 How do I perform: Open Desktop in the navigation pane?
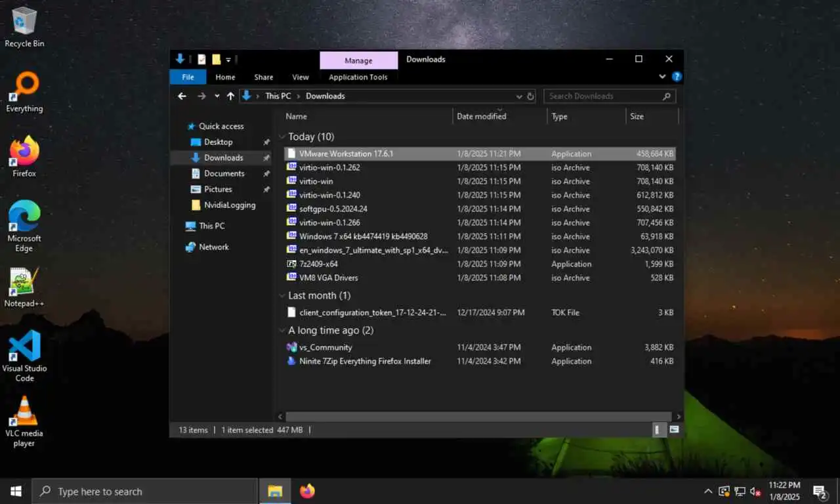click(218, 142)
